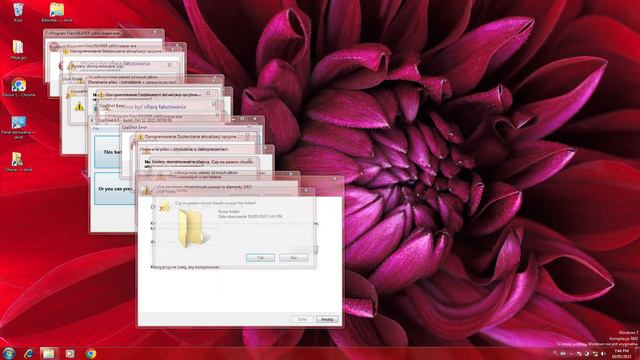The height and width of the screenshot is (360, 640).
Task: Close the white wizard window with Anuluj
Action: point(335,179)
